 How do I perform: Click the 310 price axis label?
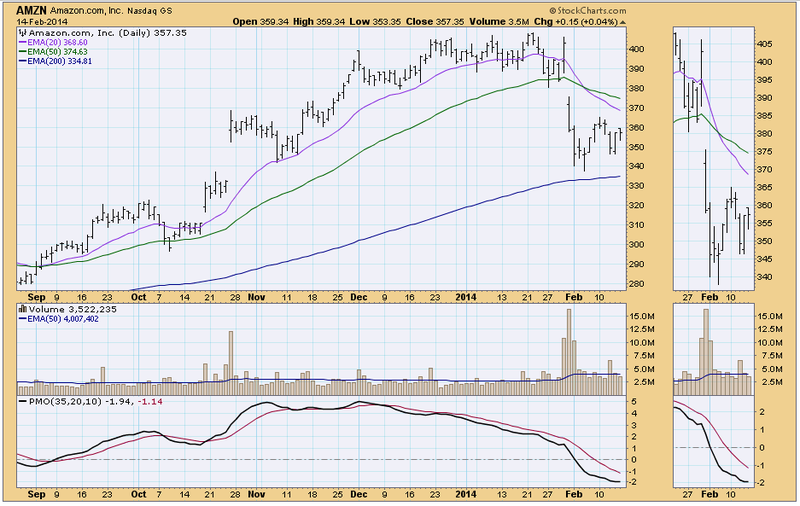(638, 225)
